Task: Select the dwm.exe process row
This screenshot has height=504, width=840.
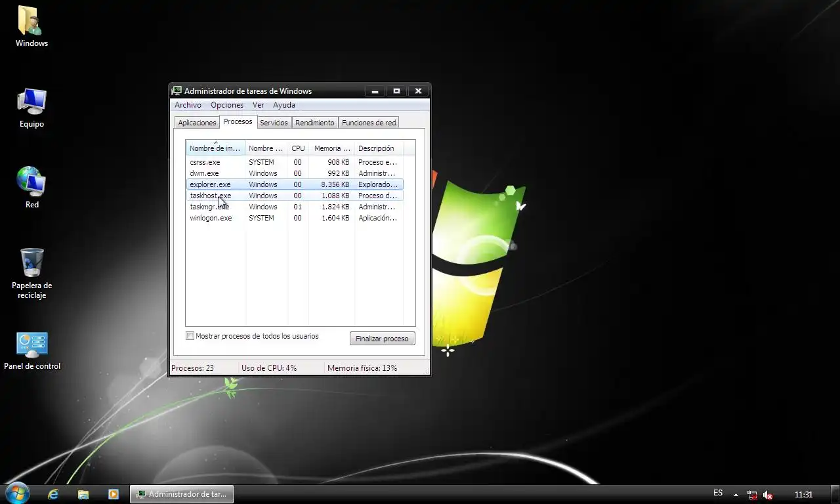Action: (295, 173)
